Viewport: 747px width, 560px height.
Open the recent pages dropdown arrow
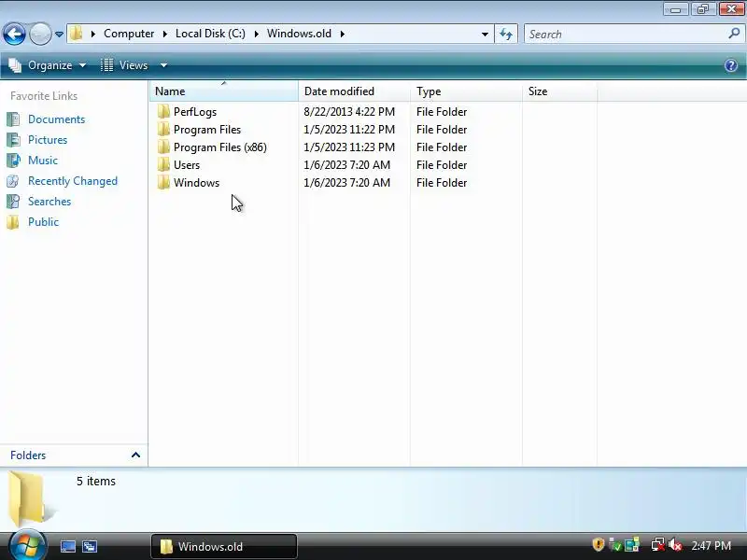59,35
